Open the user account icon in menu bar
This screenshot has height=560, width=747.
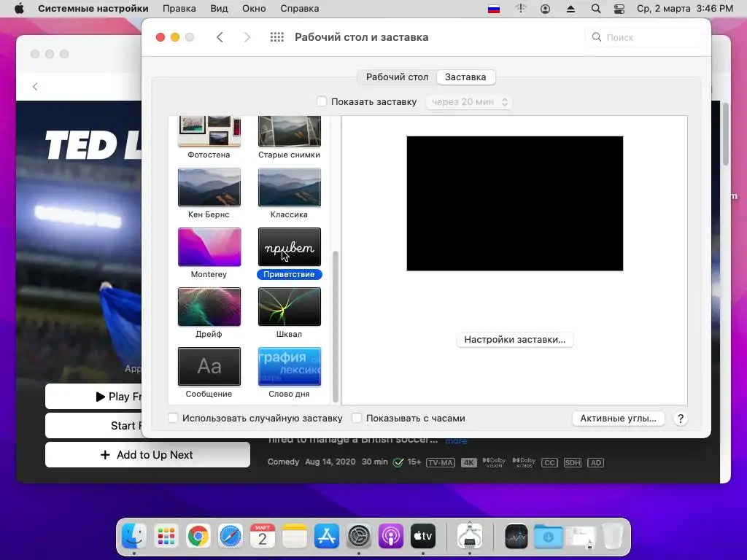point(545,9)
